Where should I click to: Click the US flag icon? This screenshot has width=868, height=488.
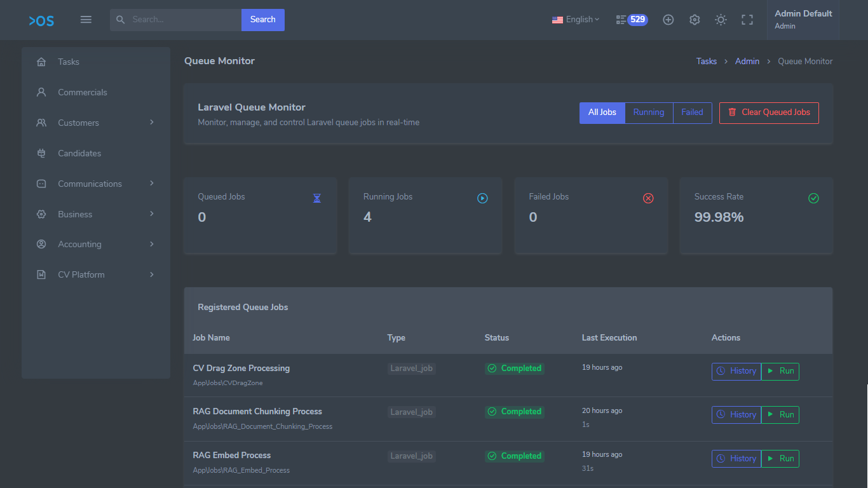(x=557, y=20)
